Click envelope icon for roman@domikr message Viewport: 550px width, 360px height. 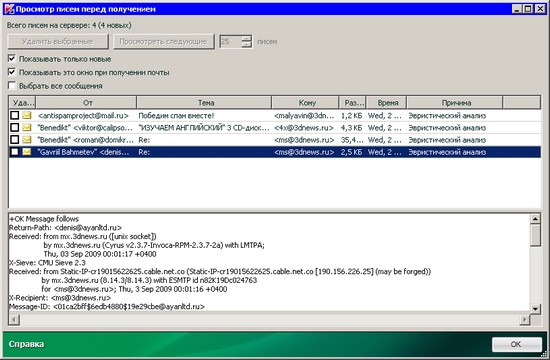[x=27, y=140]
